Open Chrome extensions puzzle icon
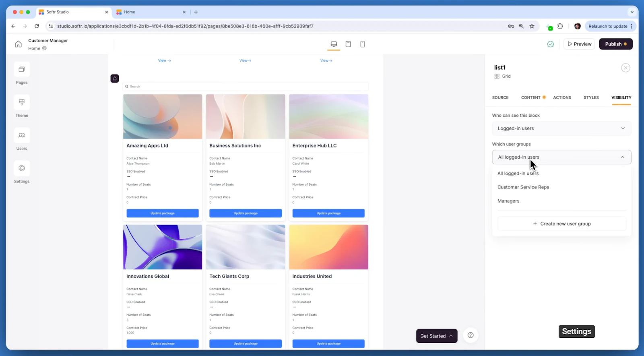 click(560, 26)
